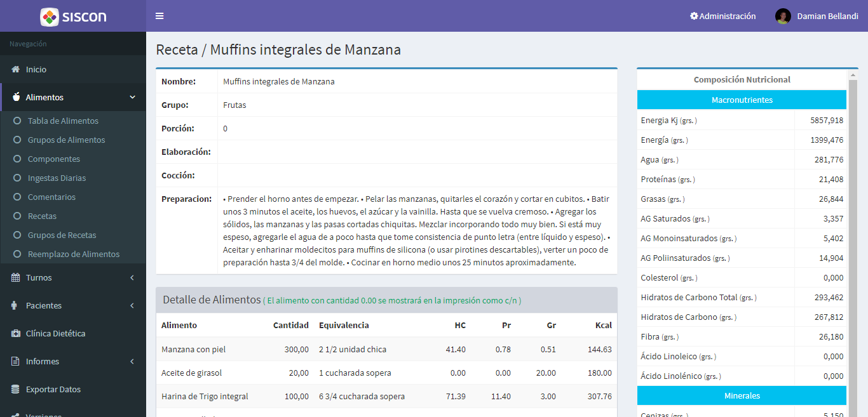
Task: Open Grupos de Recetas page
Action: 62,235
